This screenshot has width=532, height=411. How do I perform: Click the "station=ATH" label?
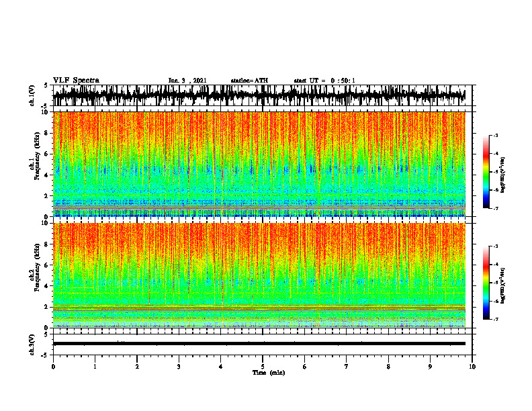249,81
